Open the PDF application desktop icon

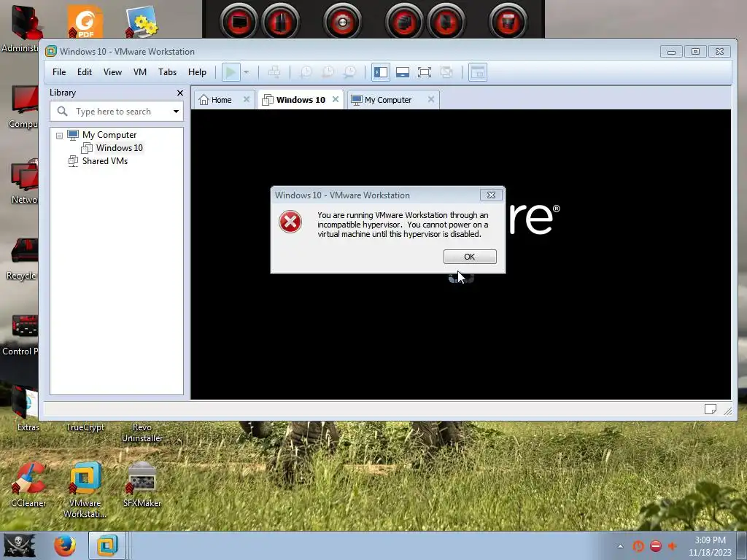[85, 21]
